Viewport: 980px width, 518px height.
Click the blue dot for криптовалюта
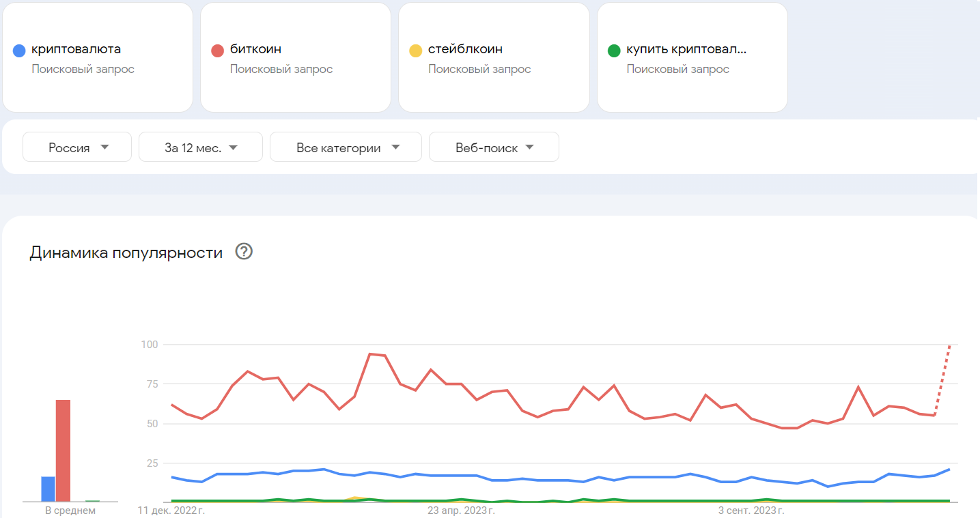tap(20, 51)
